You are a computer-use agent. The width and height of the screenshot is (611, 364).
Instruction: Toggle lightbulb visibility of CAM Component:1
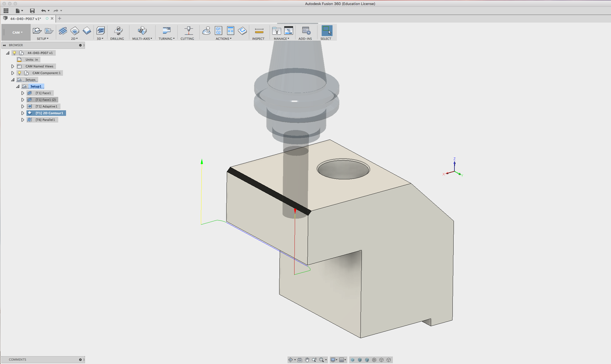click(20, 73)
